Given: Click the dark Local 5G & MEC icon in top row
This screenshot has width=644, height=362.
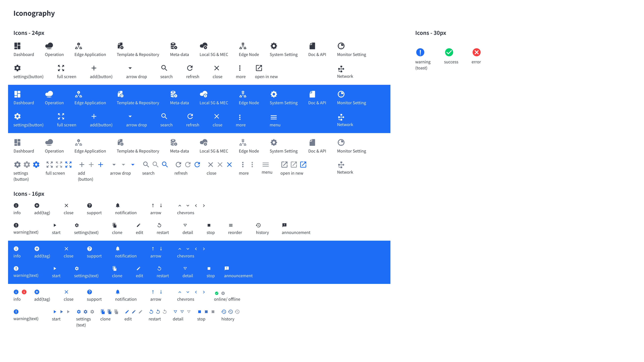Looking at the screenshot, I should pos(204,46).
